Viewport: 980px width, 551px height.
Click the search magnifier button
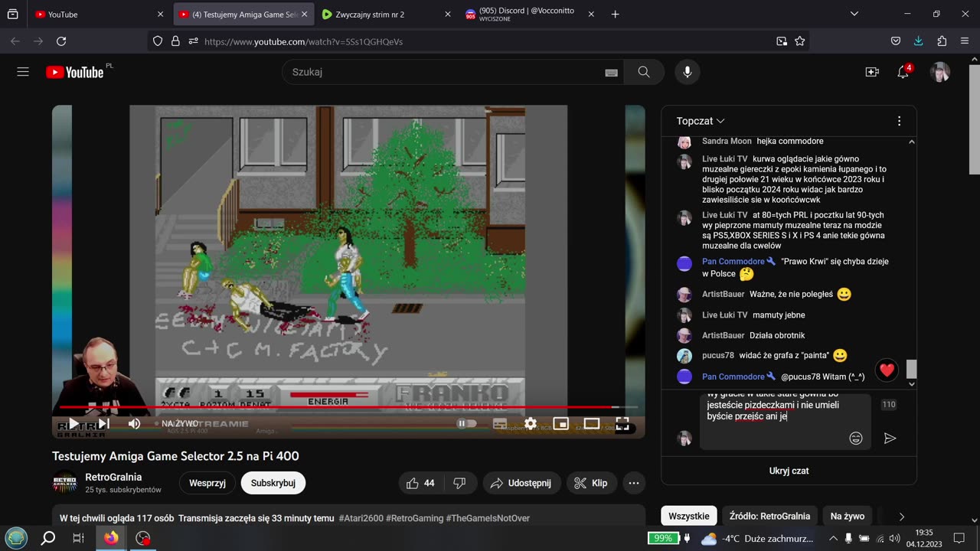tap(643, 72)
